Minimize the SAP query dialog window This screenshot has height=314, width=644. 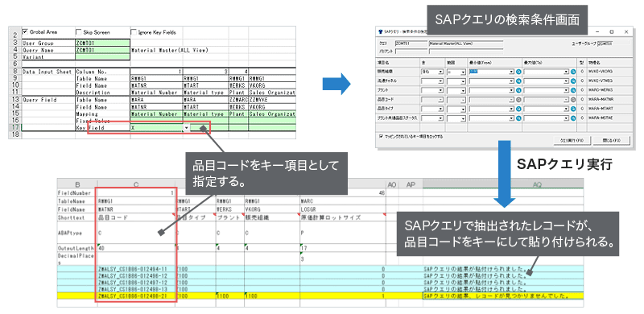click(597, 31)
